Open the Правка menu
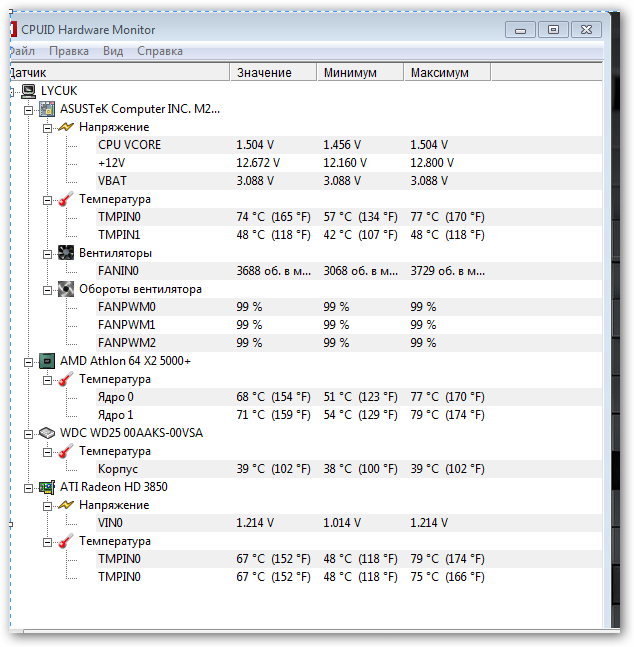The height and width of the screenshot is (647, 634). pos(69,51)
